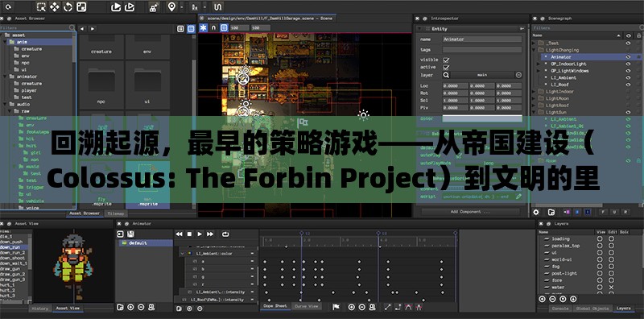644x319 pixels.
Task: Select the default animation clip
Action: click(x=147, y=243)
